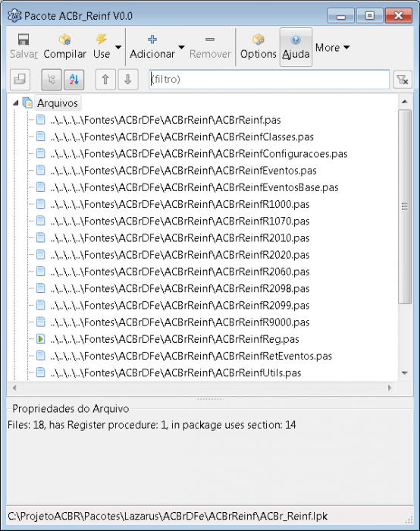Open the Use dropdown arrow
Viewport: 420px width, 531px height.
pyautogui.click(x=118, y=47)
